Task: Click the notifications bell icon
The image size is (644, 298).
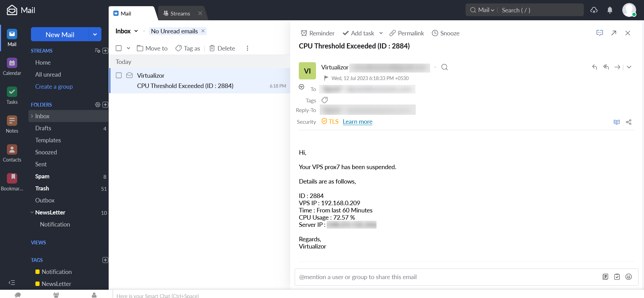Action: 610,10
